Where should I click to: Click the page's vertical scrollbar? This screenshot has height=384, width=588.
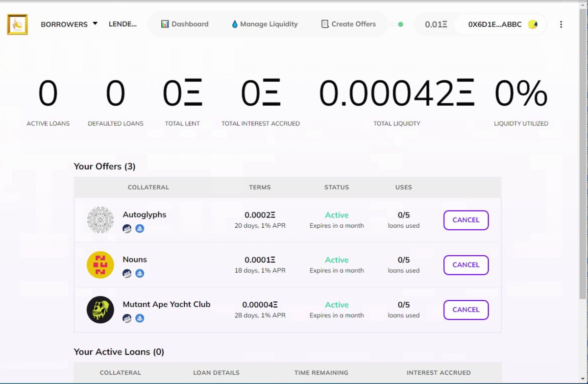[583, 192]
